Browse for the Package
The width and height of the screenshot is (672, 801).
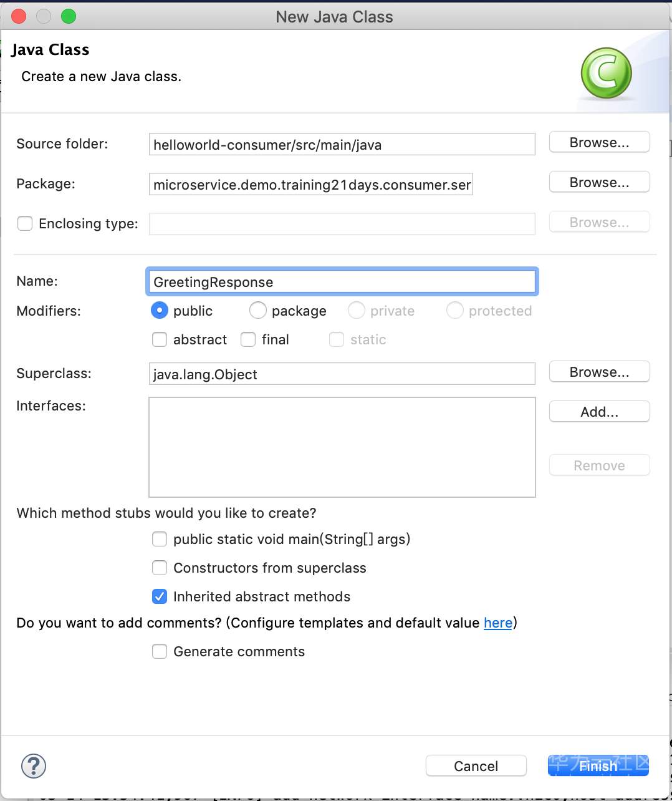(599, 182)
